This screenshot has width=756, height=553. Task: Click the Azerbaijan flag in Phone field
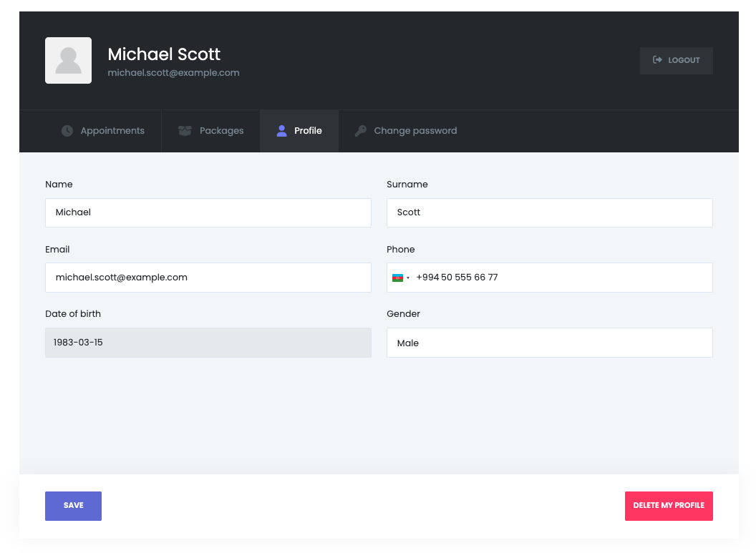pos(397,278)
